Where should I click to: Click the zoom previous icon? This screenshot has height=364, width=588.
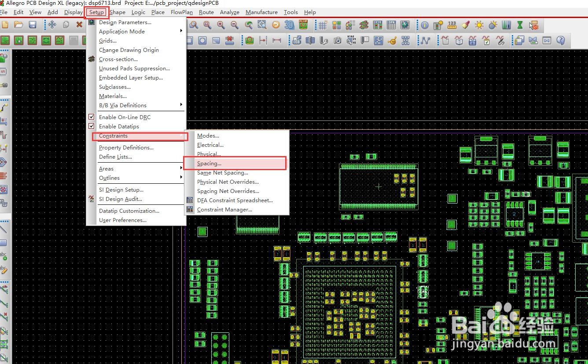249,25
